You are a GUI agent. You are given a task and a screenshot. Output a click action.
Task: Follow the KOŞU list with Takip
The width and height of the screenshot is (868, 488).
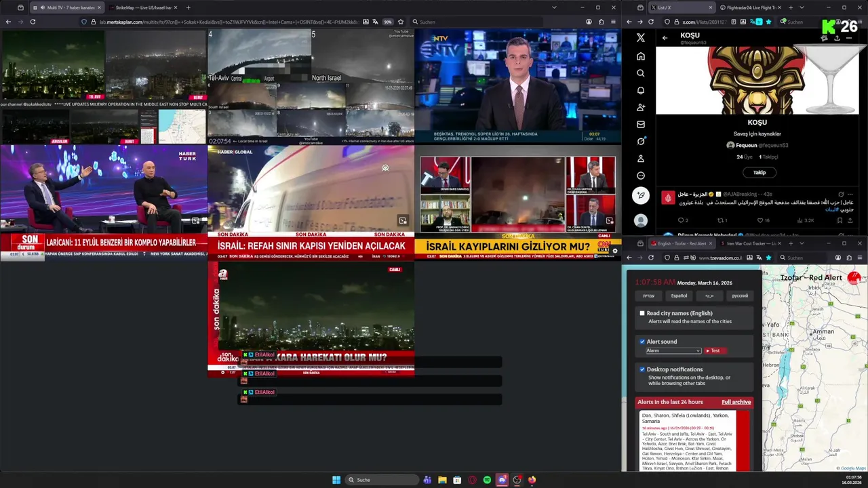759,172
